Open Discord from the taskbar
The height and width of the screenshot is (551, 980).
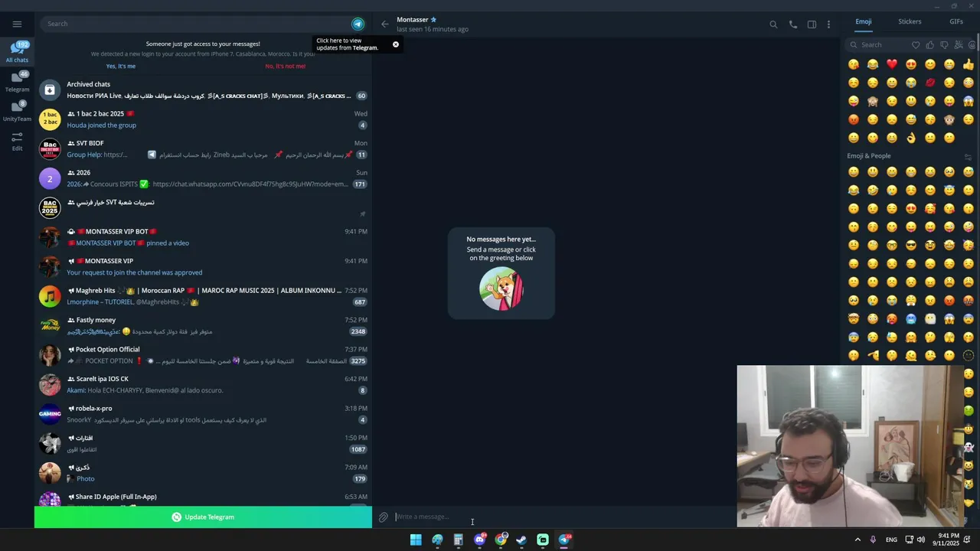(480, 540)
